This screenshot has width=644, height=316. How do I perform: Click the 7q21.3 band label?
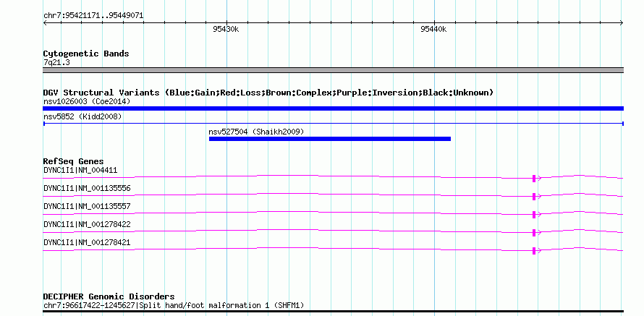pyautogui.click(x=56, y=63)
